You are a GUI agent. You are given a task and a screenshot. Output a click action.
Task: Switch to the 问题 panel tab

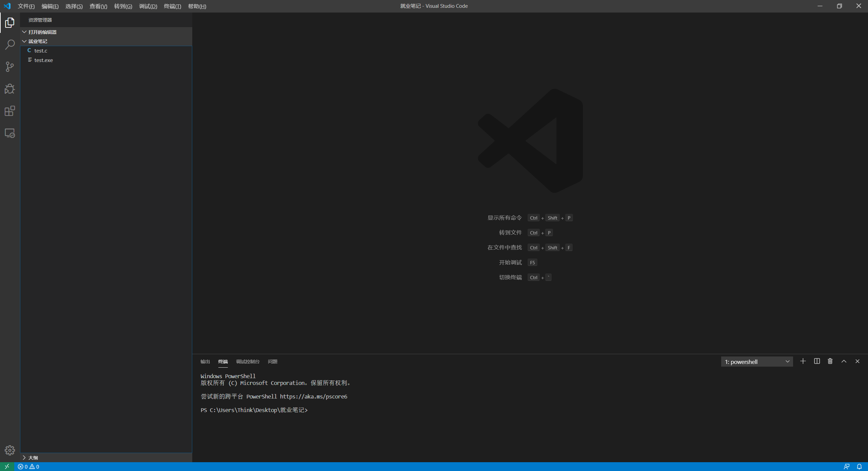click(273, 362)
